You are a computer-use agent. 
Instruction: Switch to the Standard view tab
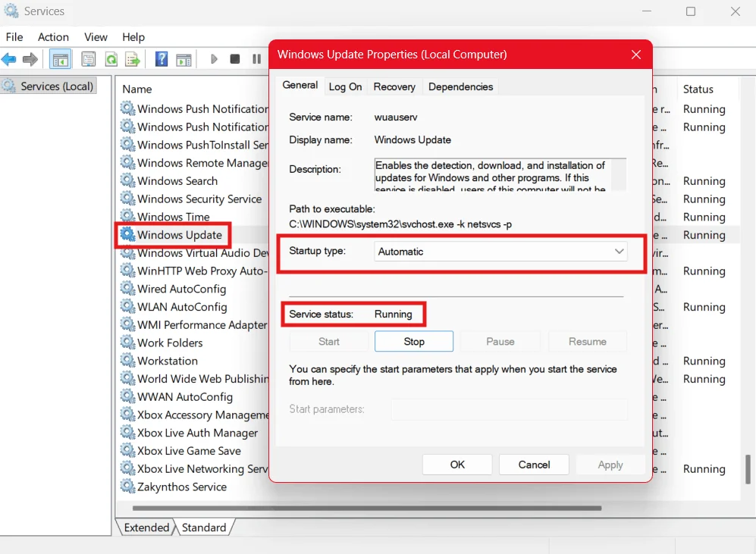click(204, 527)
